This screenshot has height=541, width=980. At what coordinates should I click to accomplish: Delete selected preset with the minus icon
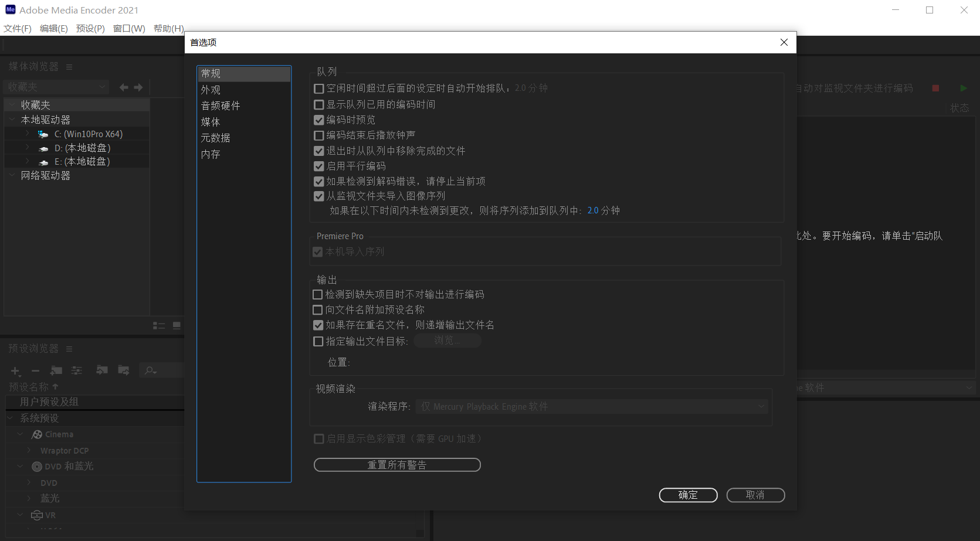click(x=35, y=370)
